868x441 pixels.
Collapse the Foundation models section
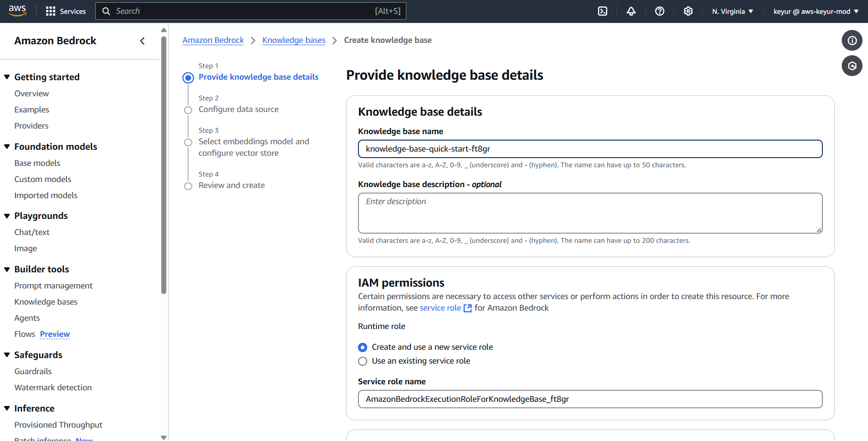tap(7, 147)
